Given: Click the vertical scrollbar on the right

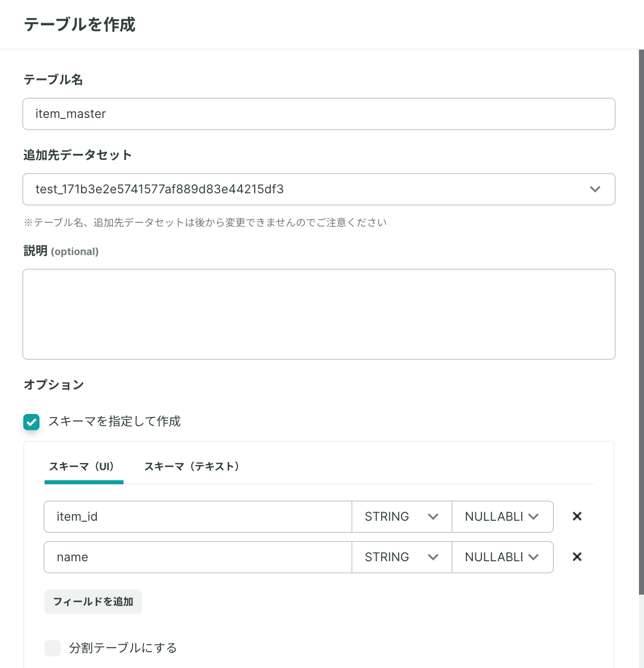Looking at the screenshot, I should pyautogui.click(x=641, y=322).
